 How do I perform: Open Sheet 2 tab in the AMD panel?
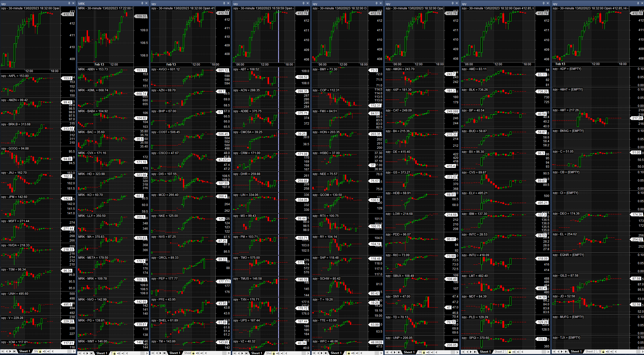tap(499, 352)
